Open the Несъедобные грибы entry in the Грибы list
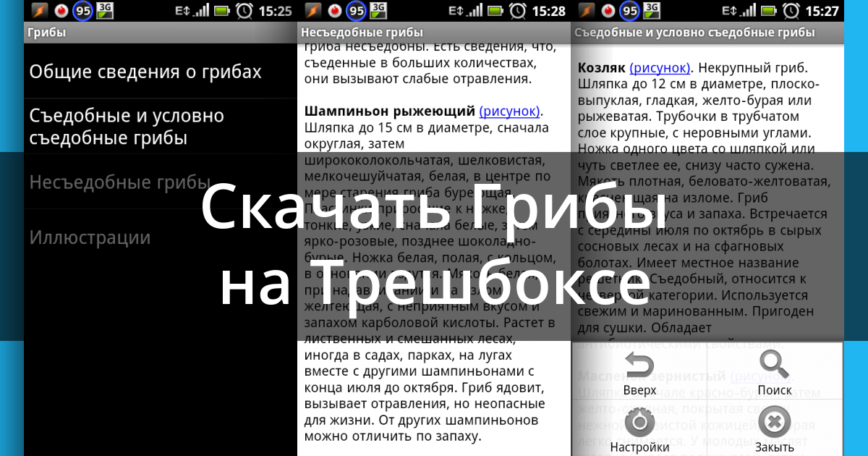This screenshot has height=456, width=868. point(161,182)
